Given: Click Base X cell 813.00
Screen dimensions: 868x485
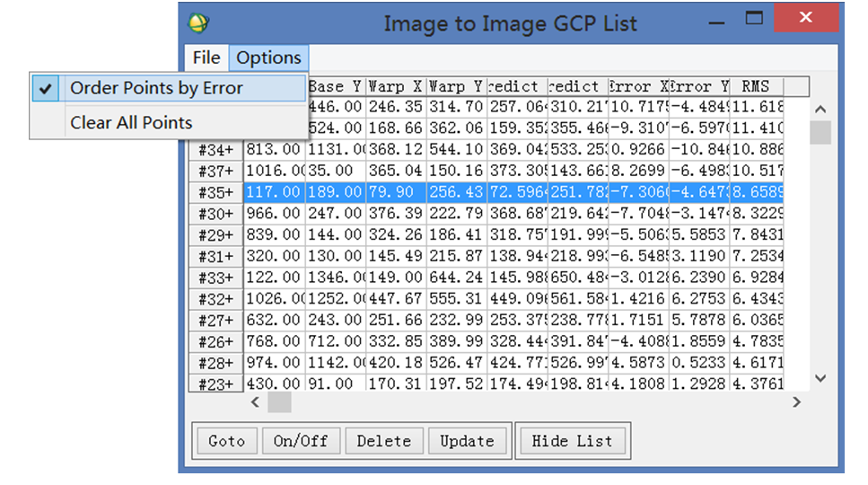Looking at the screenshot, I should [274, 149].
